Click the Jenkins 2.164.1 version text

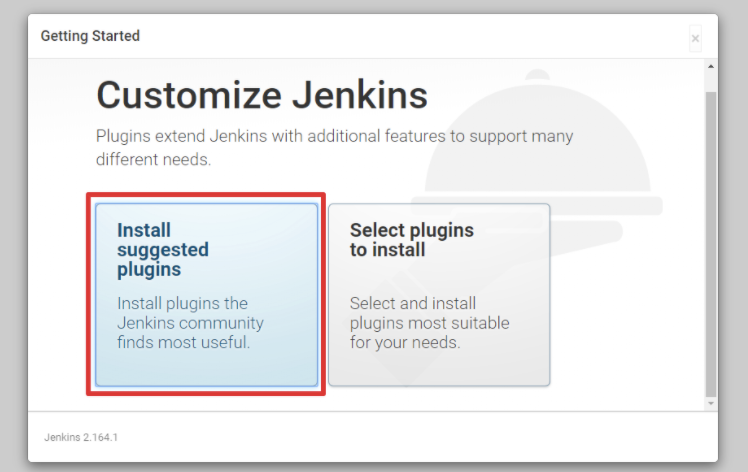tap(81, 437)
